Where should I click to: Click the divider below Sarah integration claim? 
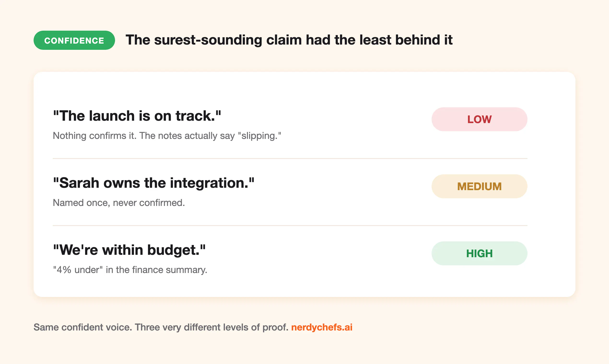pos(290,225)
